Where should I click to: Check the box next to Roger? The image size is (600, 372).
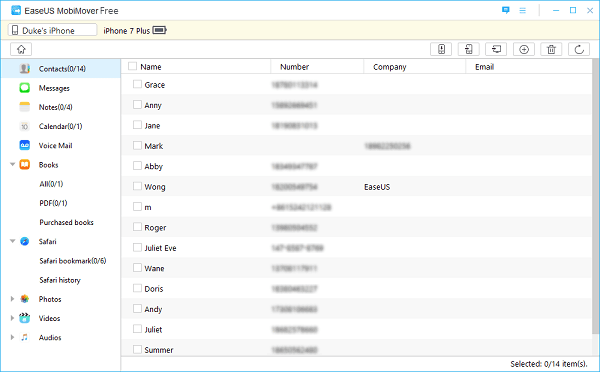pos(137,227)
